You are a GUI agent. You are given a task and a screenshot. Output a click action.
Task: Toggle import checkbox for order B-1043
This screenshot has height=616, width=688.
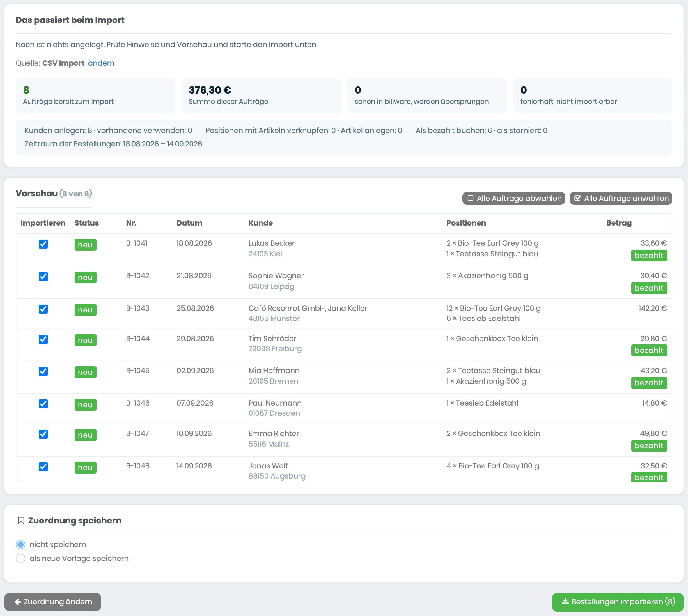coord(43,309)
